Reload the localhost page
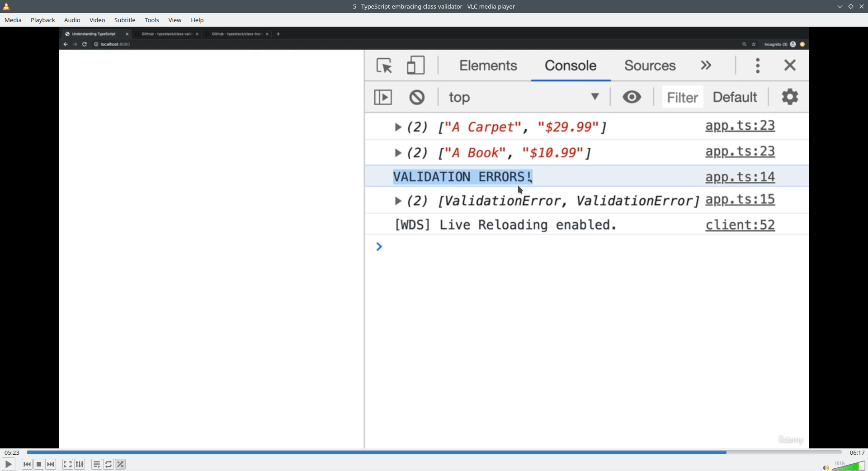The height and width of the screenshot is (471, 868). click(x=85, y=44)
